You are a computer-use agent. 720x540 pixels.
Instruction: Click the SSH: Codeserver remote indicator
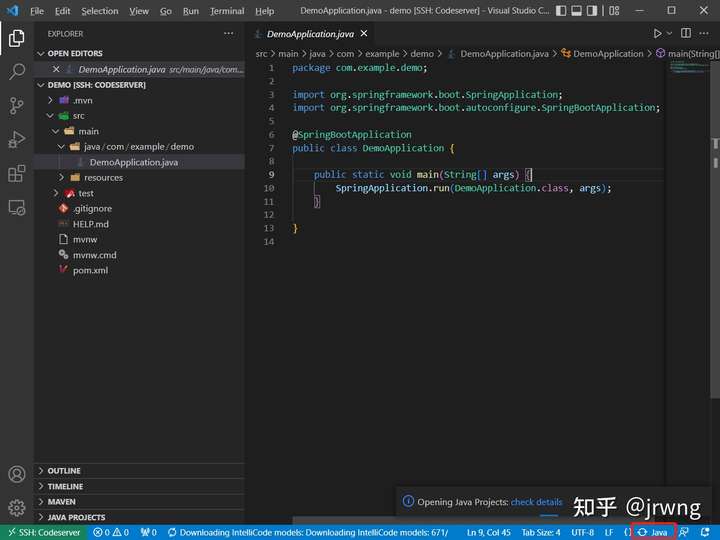click(x=44, y=533)
